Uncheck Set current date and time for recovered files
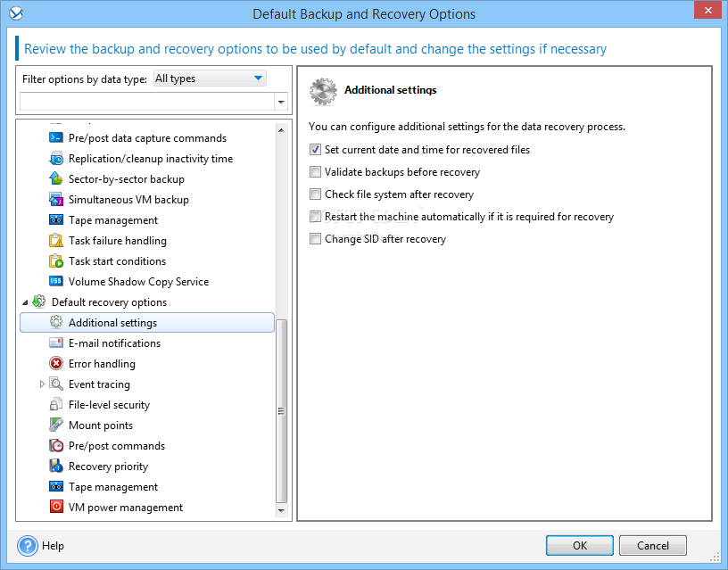The height and width of the screenshot is (570, 728). (x=315, y=150)
